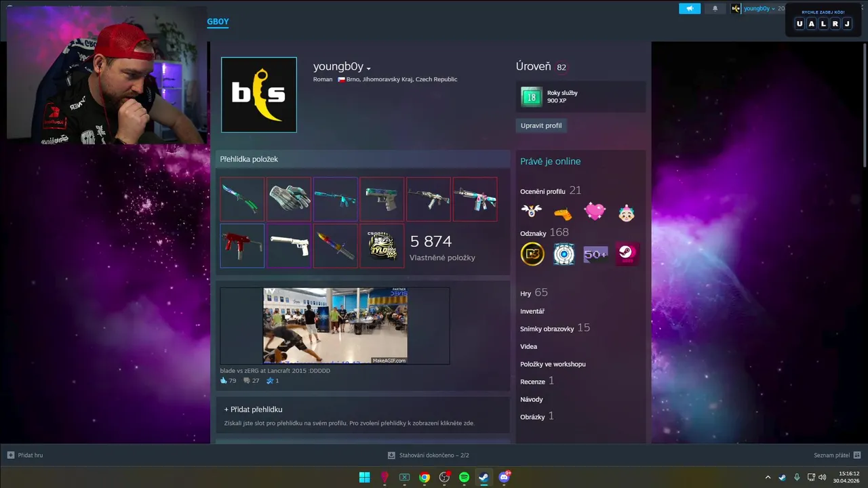Image resolution: width=868 pixels, height=488 pixels.
Task: Click the small account avatar in top bar
Action: point(736,8)
